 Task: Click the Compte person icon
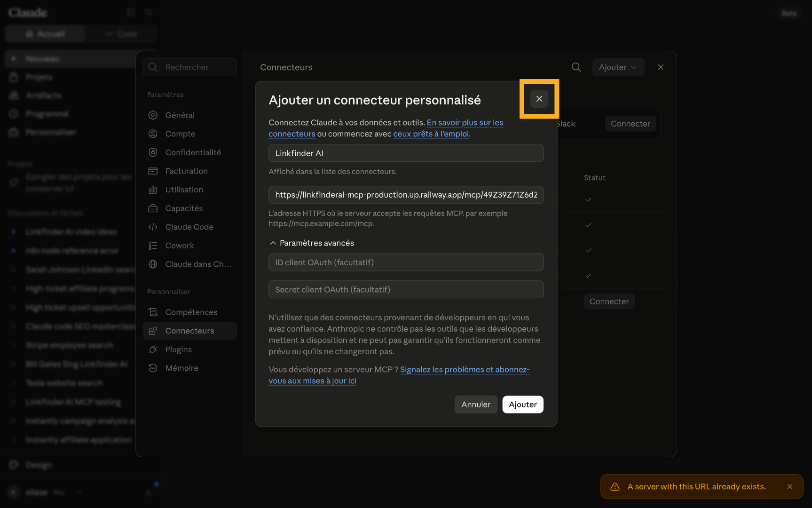[153, 134]
